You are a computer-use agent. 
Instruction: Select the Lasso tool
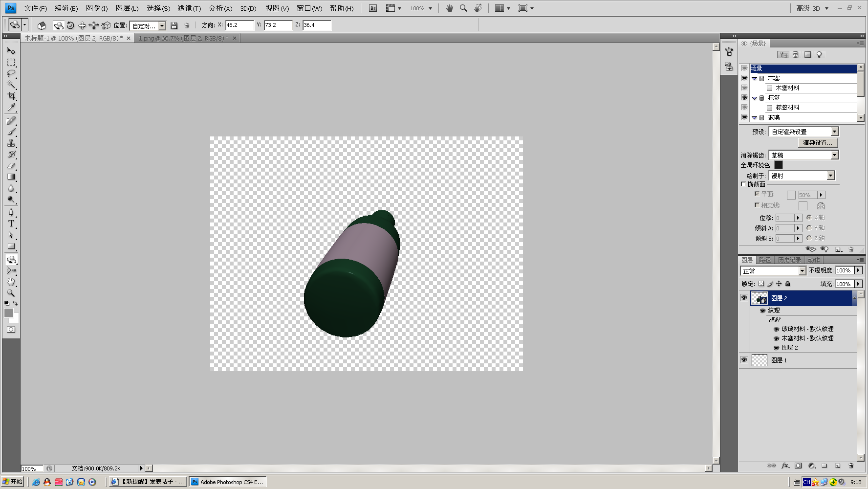click(x=11, y=73)
